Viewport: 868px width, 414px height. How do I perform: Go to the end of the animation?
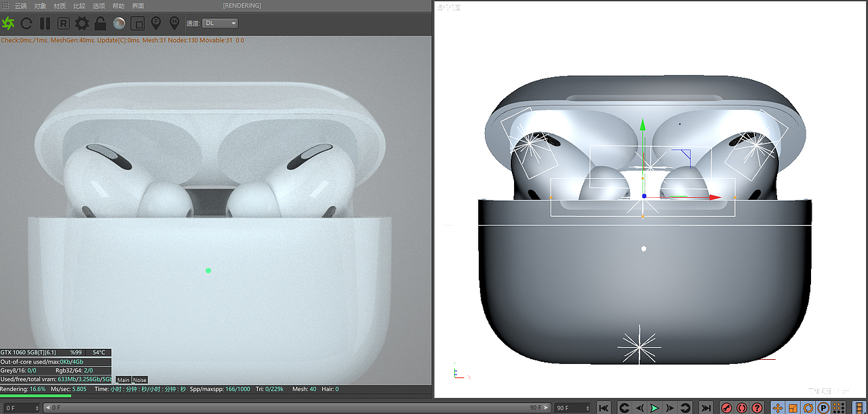coord(706,408)
